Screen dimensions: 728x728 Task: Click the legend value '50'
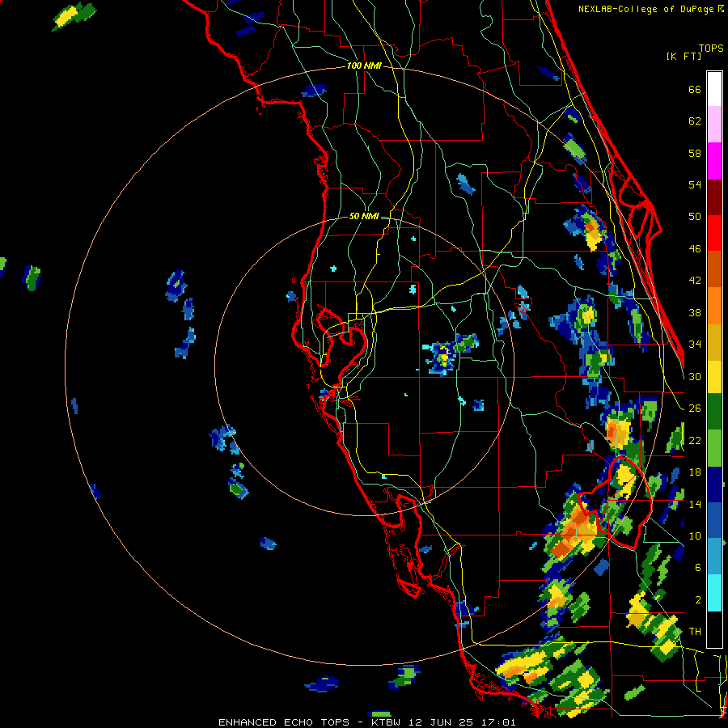pyautogui.click(x=695, y=216)
